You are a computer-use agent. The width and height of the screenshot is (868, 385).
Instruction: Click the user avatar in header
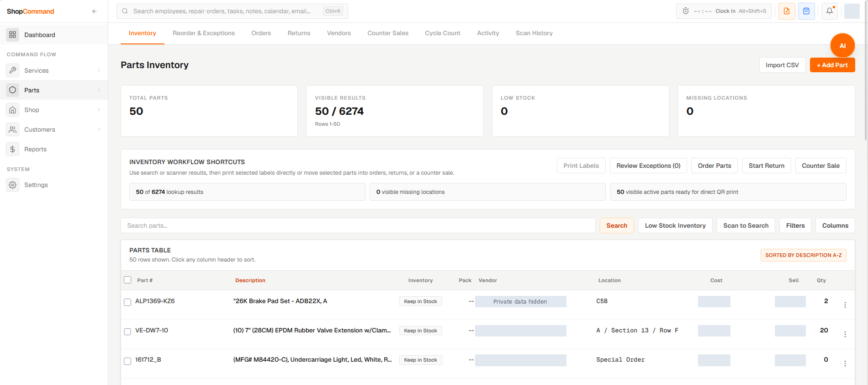(x=852, y=11)
